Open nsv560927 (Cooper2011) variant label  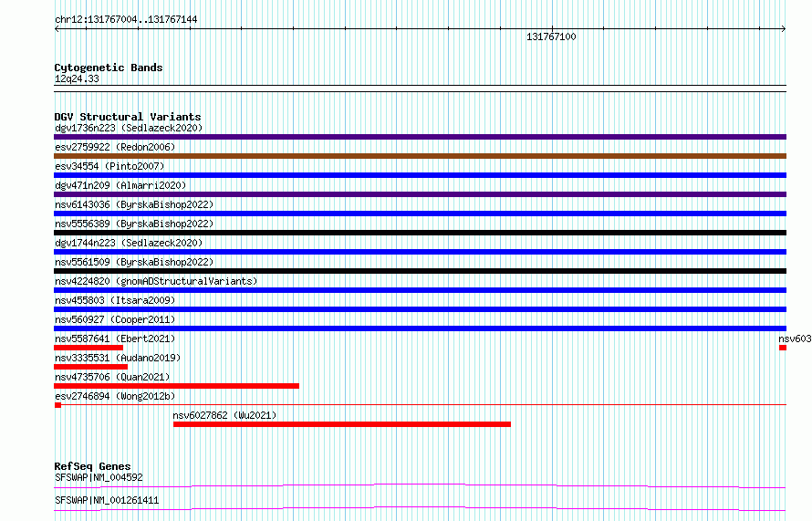coord(115,319)
